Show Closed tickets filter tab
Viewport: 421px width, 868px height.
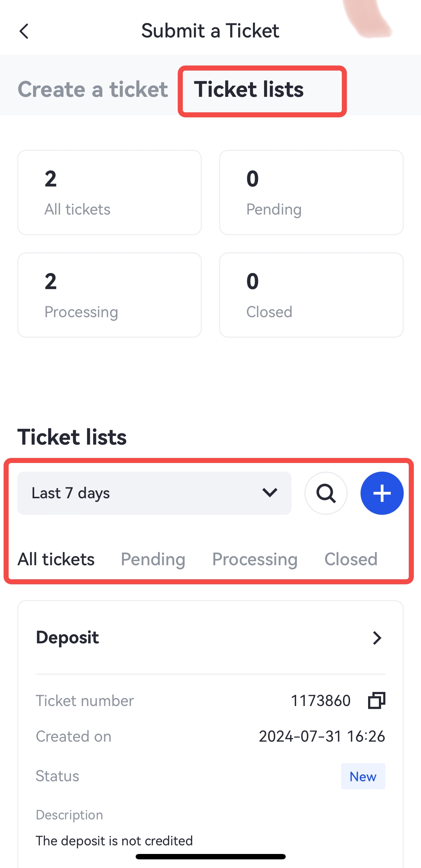click(x=351, y=559)
